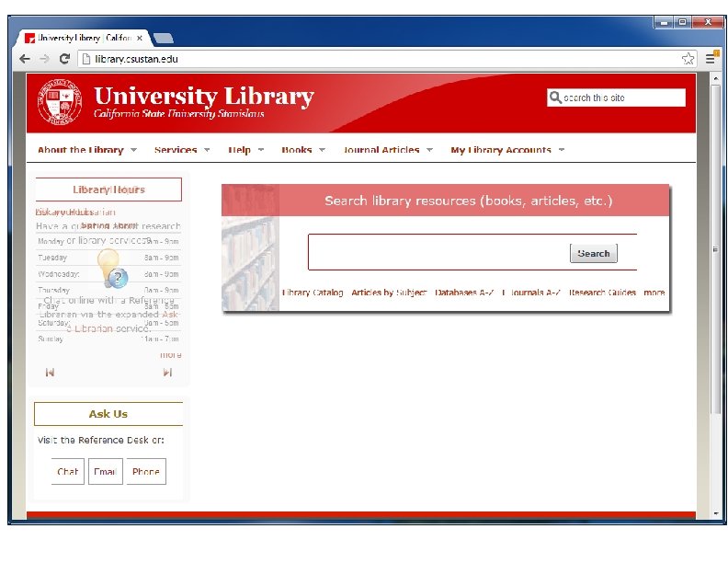Screen dimensions: 728x563
Task: Bookmark this page with the star icon
Action: pyautogui.click(x=688, y=59)
